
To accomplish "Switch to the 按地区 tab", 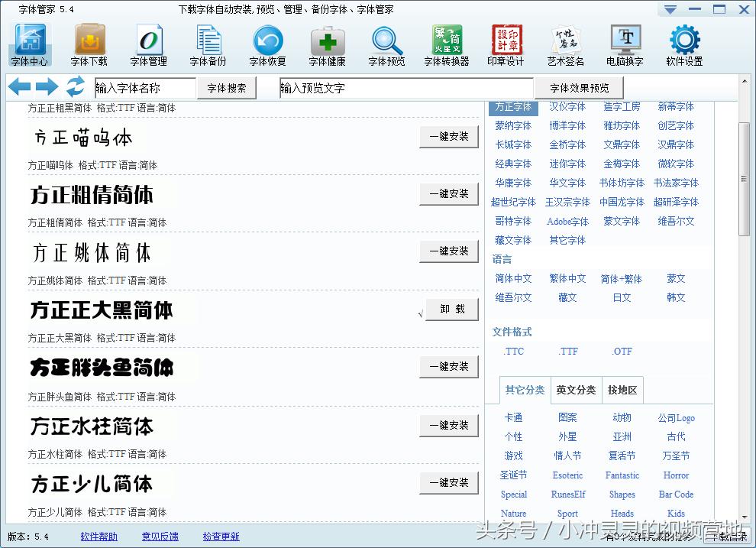I will pos(622,390).
